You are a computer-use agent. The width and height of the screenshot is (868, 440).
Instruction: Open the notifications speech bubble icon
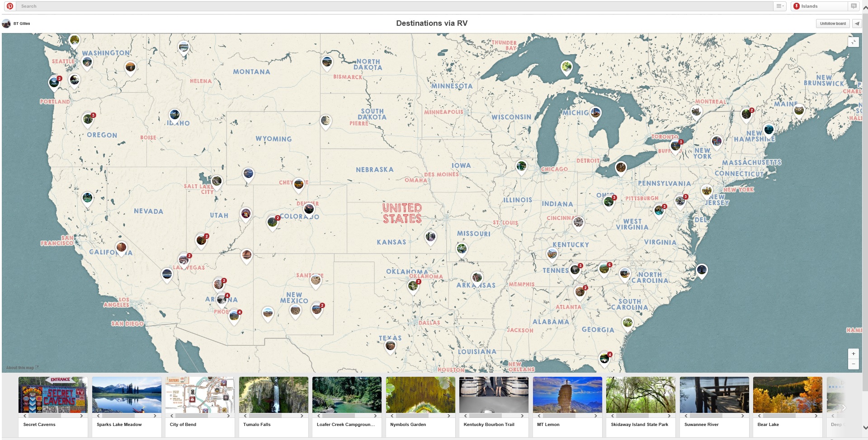(x=854, y=6)
